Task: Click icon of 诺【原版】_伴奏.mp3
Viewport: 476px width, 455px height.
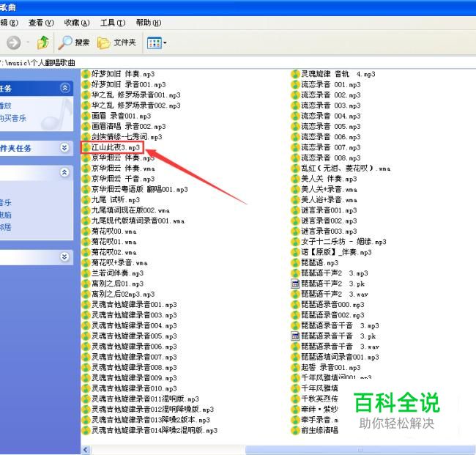Action: [296, 252]
